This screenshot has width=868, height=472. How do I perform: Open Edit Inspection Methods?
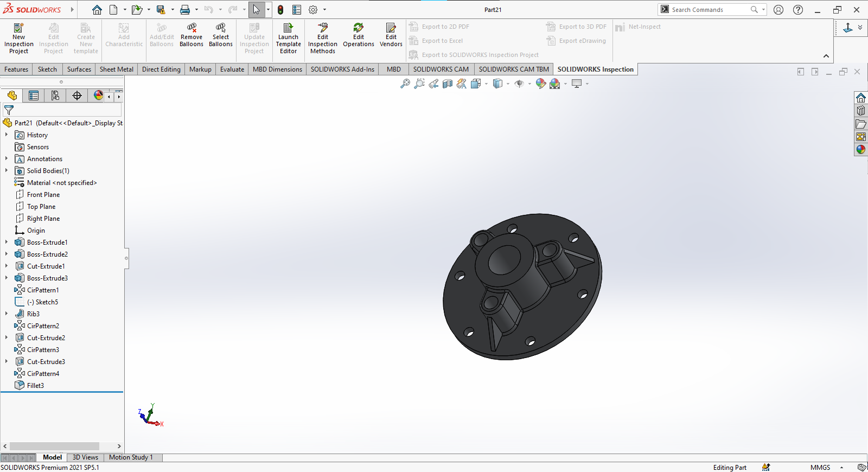pos(323,38)
